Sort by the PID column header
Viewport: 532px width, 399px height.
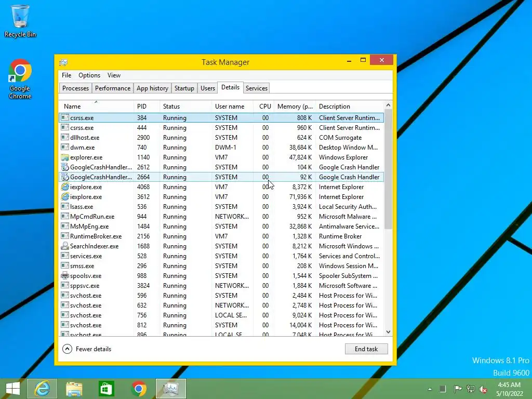[x=147, y=106]
